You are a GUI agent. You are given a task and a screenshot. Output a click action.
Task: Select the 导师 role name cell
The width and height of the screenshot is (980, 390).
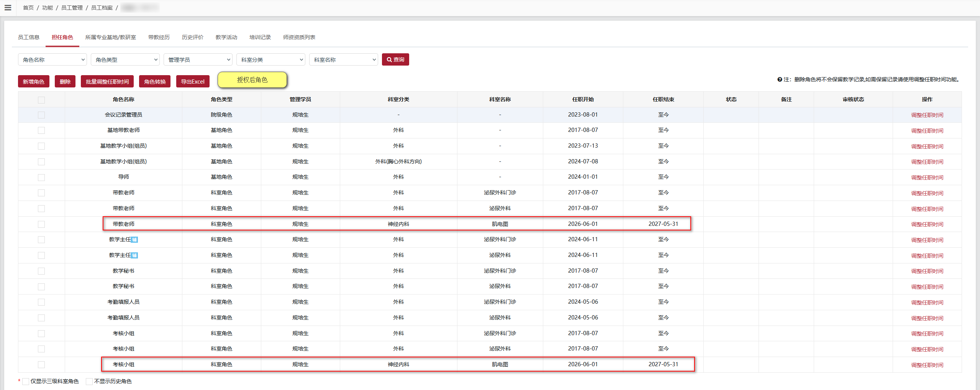(123, 177)
